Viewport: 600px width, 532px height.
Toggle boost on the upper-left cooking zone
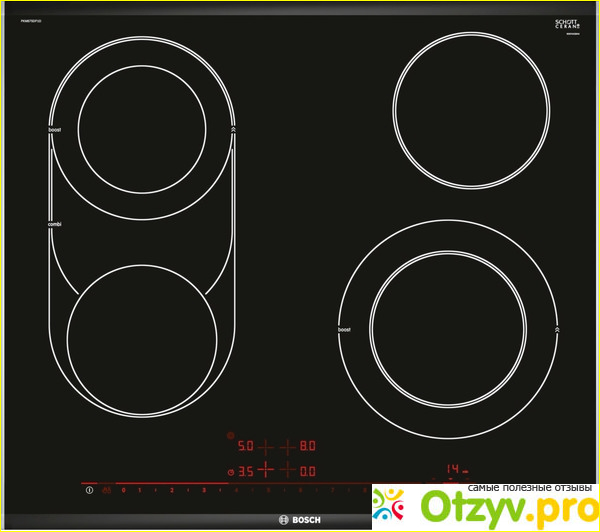(55, 130)
